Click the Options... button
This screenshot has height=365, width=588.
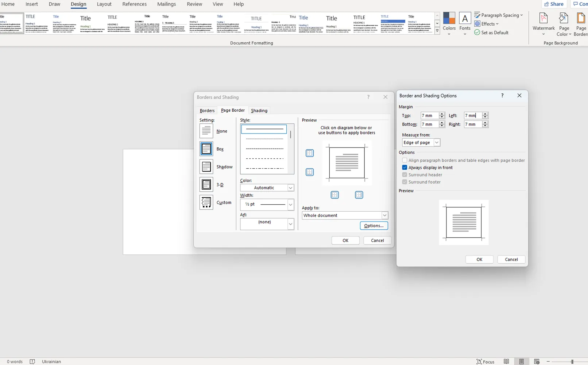(x=374, y=226)
